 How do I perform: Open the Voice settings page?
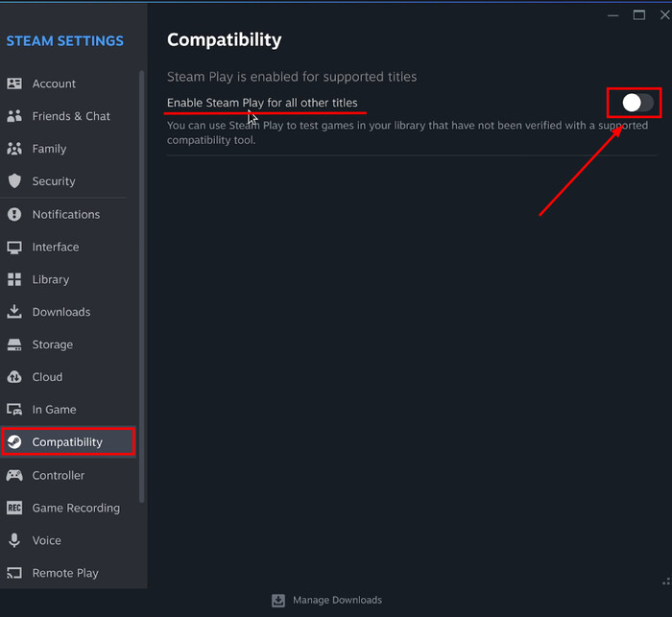(68, 540)
